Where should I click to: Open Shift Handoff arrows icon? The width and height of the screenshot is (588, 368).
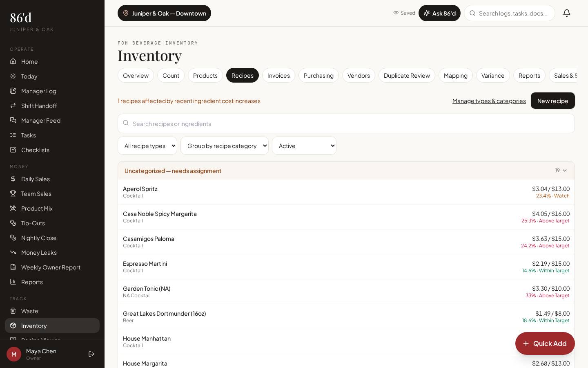point(13,105)
